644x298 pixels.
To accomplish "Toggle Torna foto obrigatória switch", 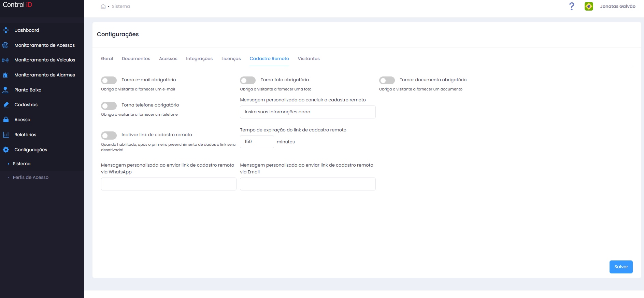I will coord(248,80).
